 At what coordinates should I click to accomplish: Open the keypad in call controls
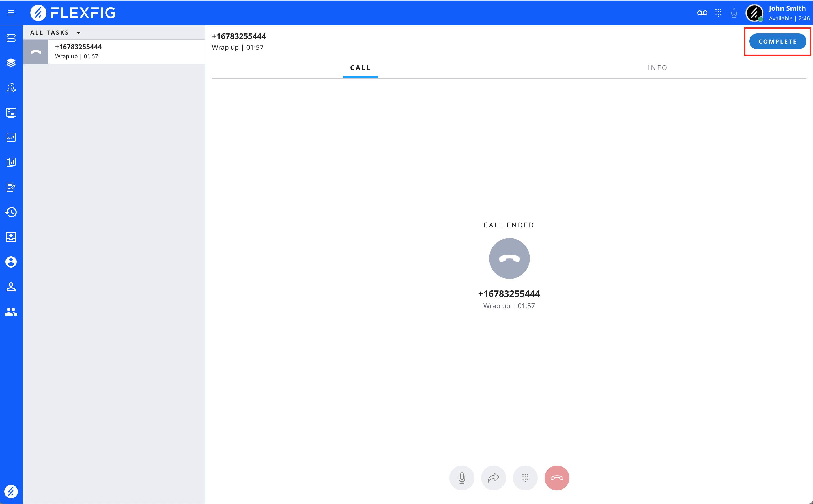(x=525, y=478)
